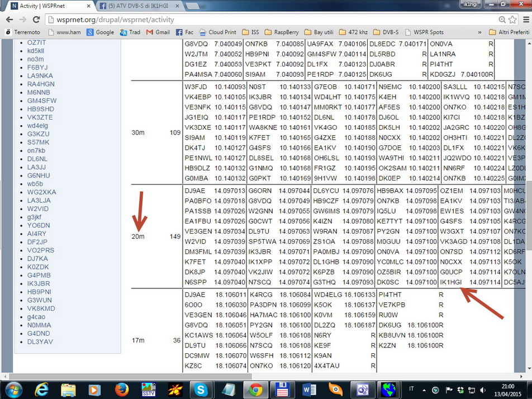Bookmark this page with the star icon
Screen dimensions: 532x399
tap(512, 20)
